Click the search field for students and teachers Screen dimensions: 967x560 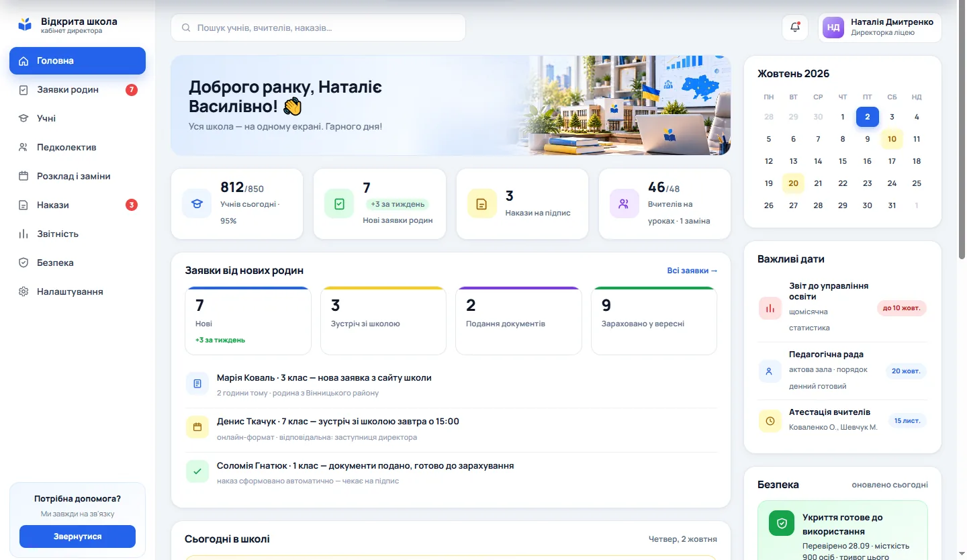318,28
